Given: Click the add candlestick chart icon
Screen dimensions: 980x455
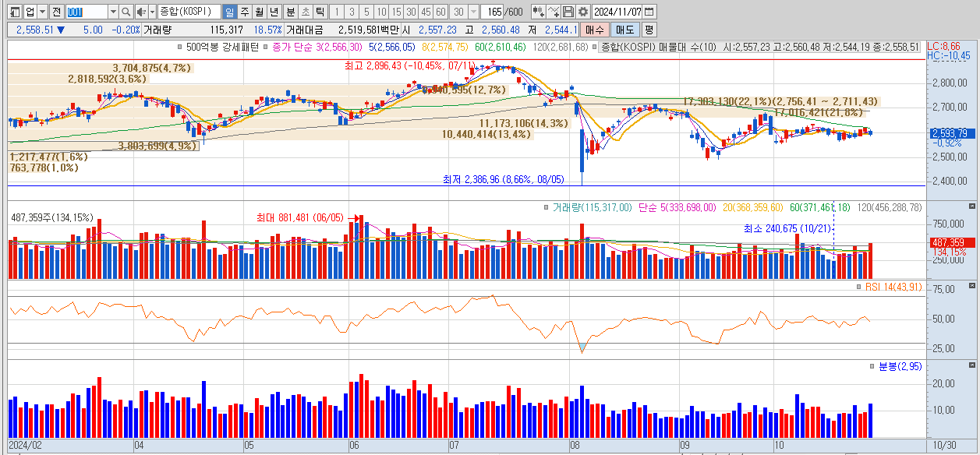Looking at the screenshot, I should coord(538,12).
